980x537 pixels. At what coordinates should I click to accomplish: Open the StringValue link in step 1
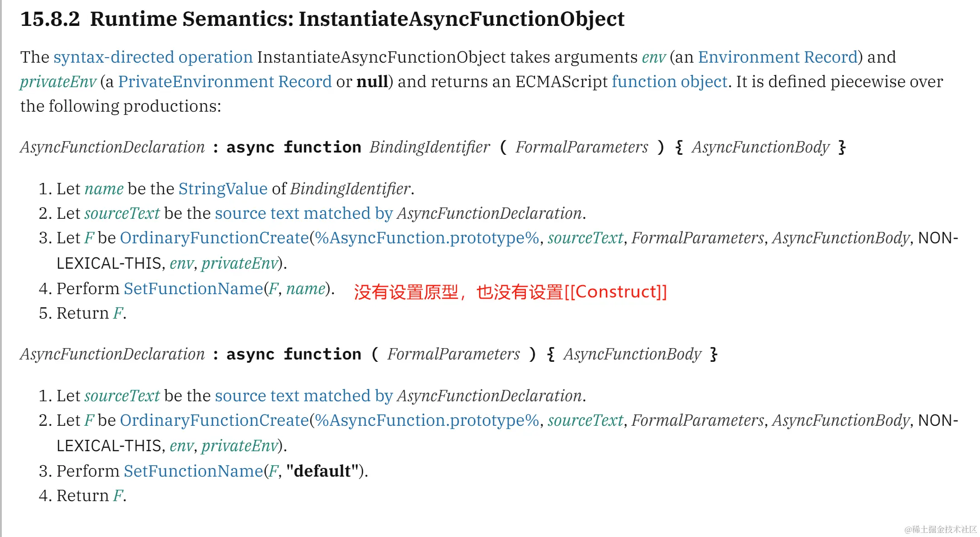tap(223, 189)
